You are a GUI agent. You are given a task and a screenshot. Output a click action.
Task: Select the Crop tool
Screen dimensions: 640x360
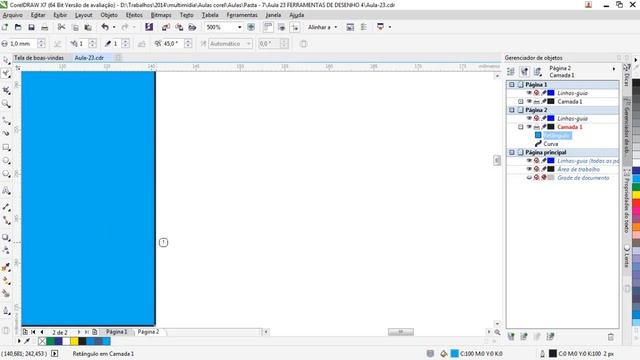[6, 90]
